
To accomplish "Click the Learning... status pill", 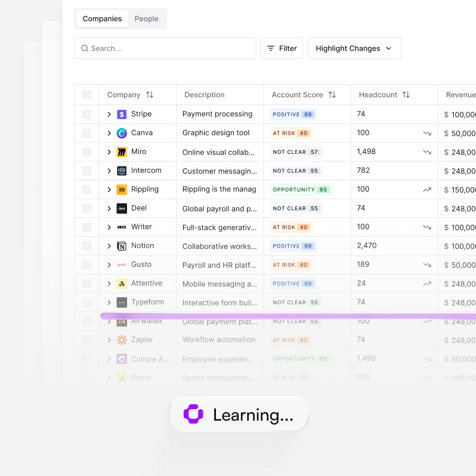I will (x=239, y=414).
